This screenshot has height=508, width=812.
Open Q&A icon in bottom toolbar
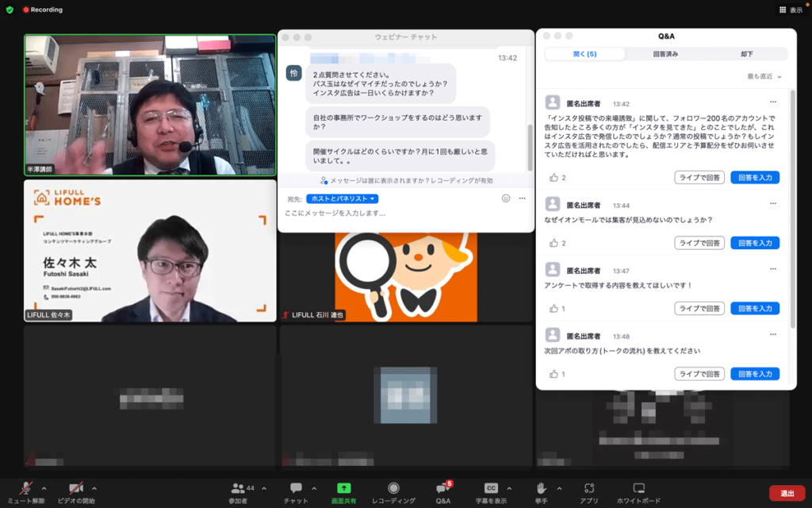pyautogui.click(x=442, y=487)
